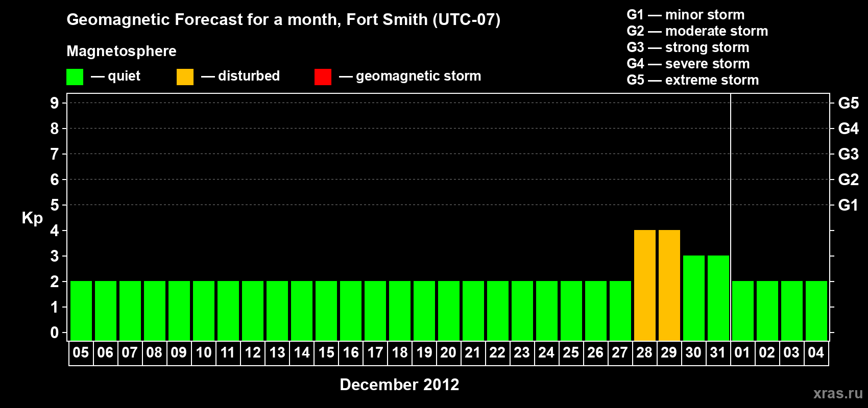Click the 'quiet' legend text
This screenshot has width=868, height=408.
(124, 76)
